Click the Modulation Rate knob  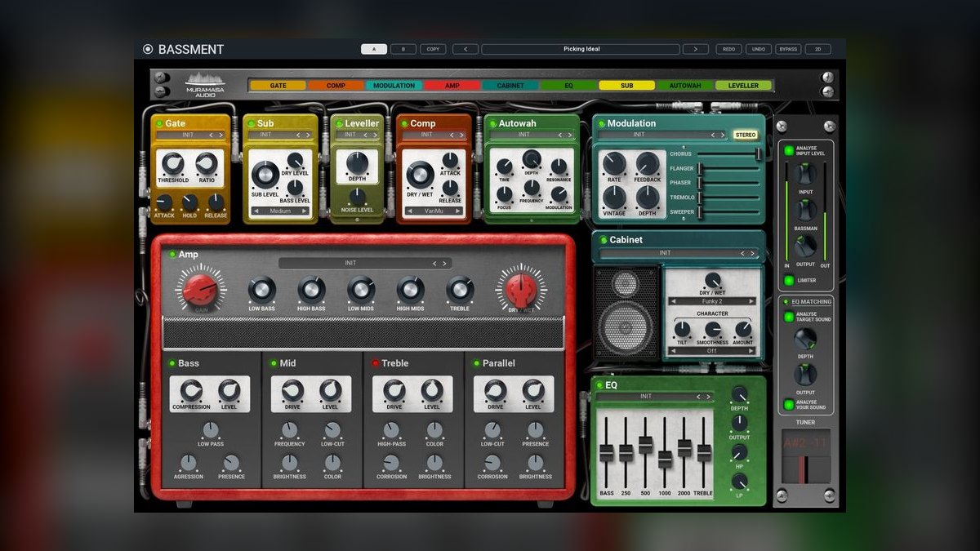[x=614, y=164]
